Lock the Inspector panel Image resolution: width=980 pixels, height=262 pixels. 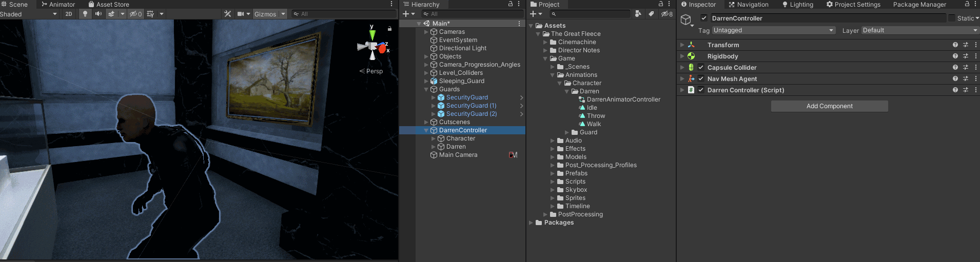point(967,4)
